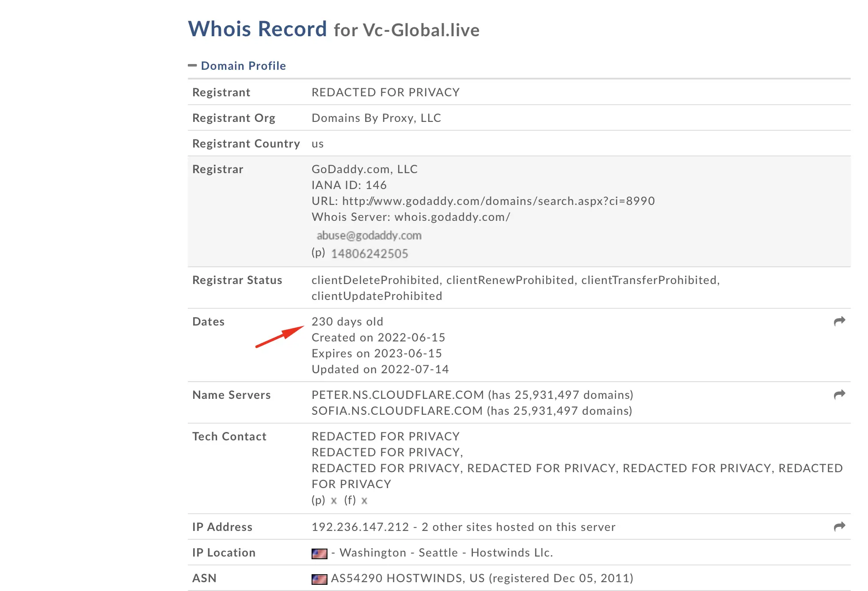Screen dimensions: 868x591
Task: Select clientDeleteProhibited status text
Action: coord(375,280)
